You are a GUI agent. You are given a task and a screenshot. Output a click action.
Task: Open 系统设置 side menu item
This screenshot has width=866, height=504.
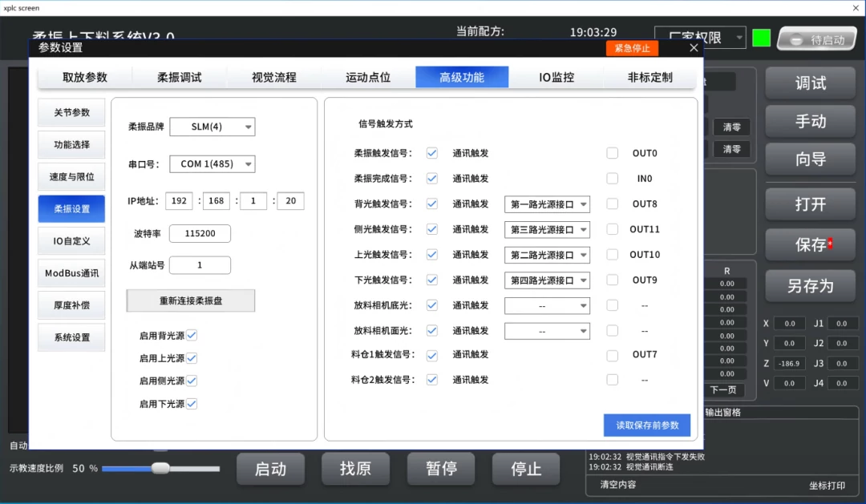pos(71,337)
